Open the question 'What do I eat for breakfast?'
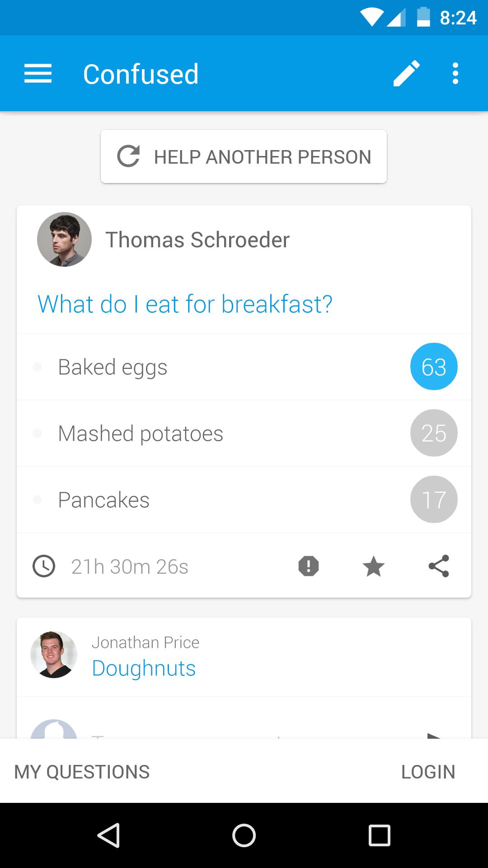This screenshot has height=868, width=488. 185,304
